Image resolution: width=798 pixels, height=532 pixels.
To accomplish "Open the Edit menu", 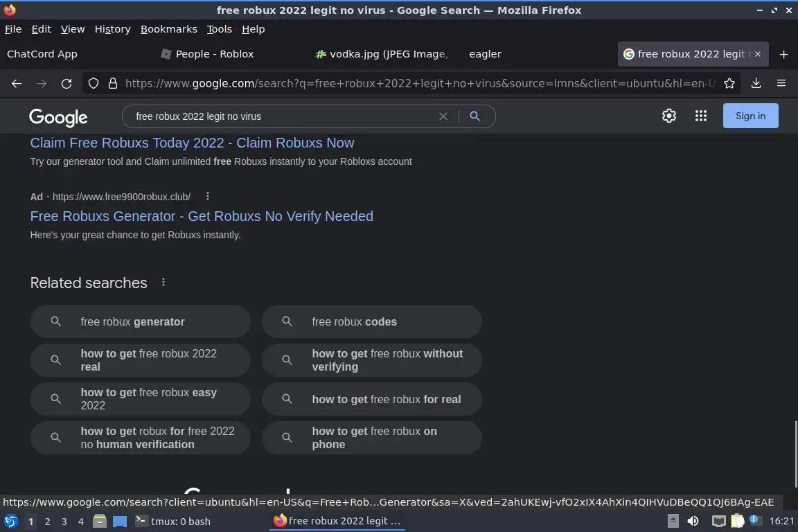I will [42, 29].
